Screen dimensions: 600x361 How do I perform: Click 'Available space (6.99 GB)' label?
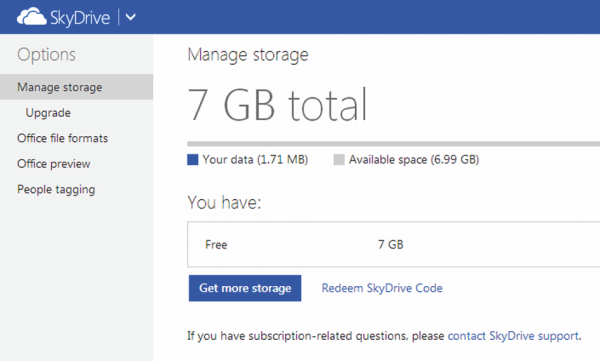point(414,160)
